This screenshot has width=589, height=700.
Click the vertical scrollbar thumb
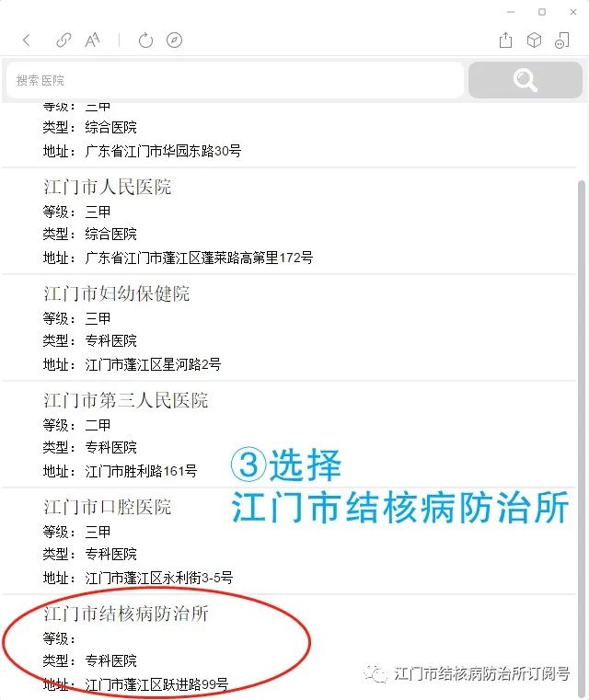(x=582, y=440)
